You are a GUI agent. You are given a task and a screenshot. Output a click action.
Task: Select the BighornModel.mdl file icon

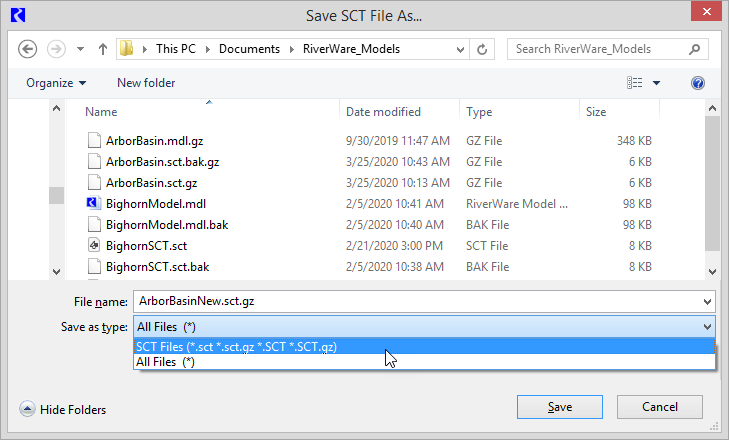point(94,204)
